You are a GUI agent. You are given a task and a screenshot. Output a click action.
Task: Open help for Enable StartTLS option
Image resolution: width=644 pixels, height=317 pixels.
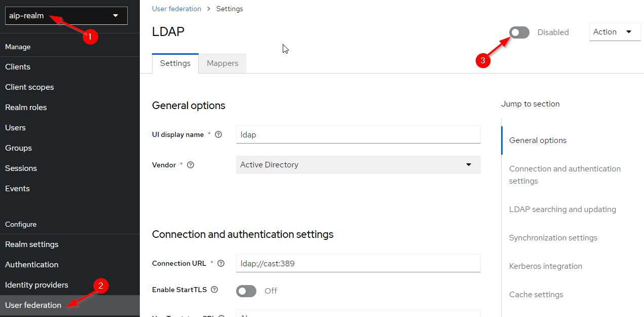pyautogui.click(x=214, y=289)
